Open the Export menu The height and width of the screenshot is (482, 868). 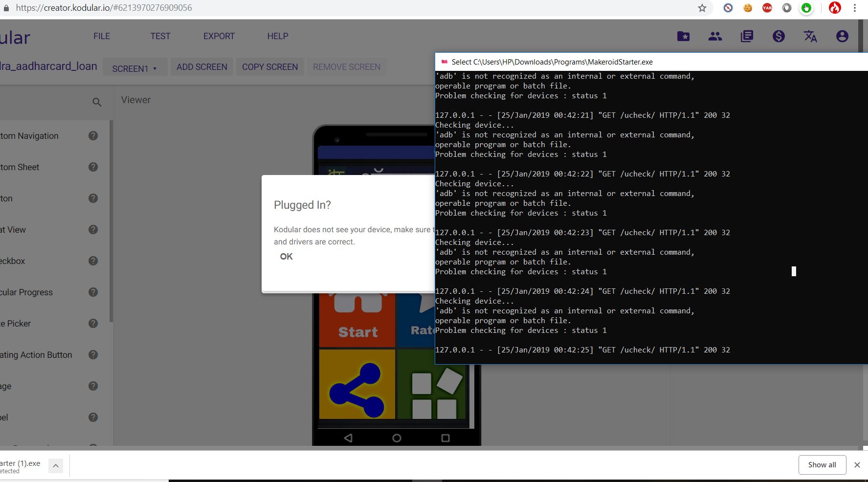(219, 36)
